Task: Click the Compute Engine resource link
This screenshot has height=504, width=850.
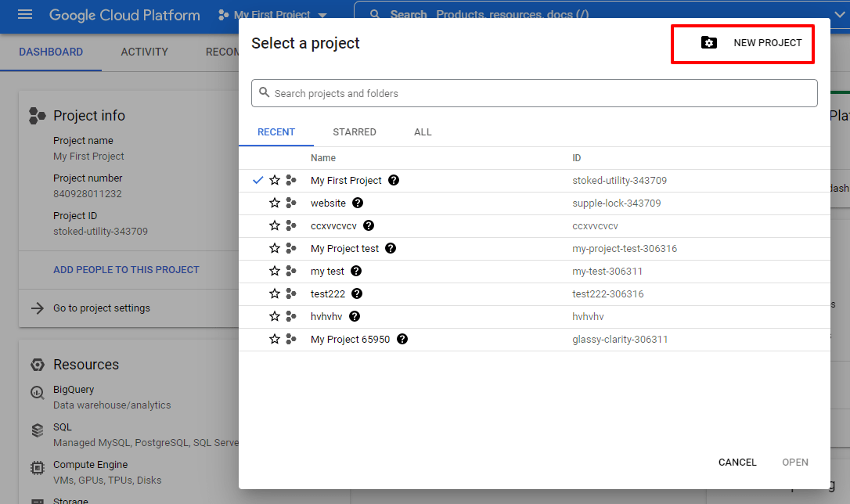Action: (91, 464)
